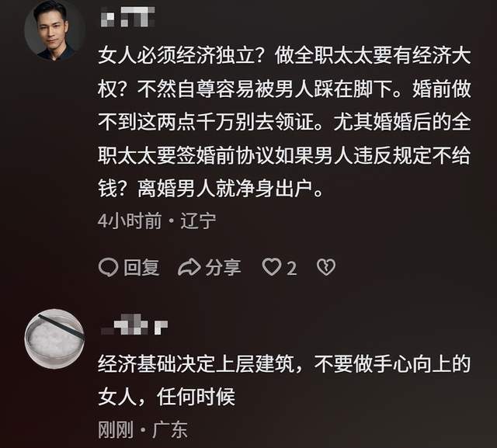The height and width of the screenshot is (448, 497).
Task: Select the 分享 share label
Action: (x=223, y=267)
